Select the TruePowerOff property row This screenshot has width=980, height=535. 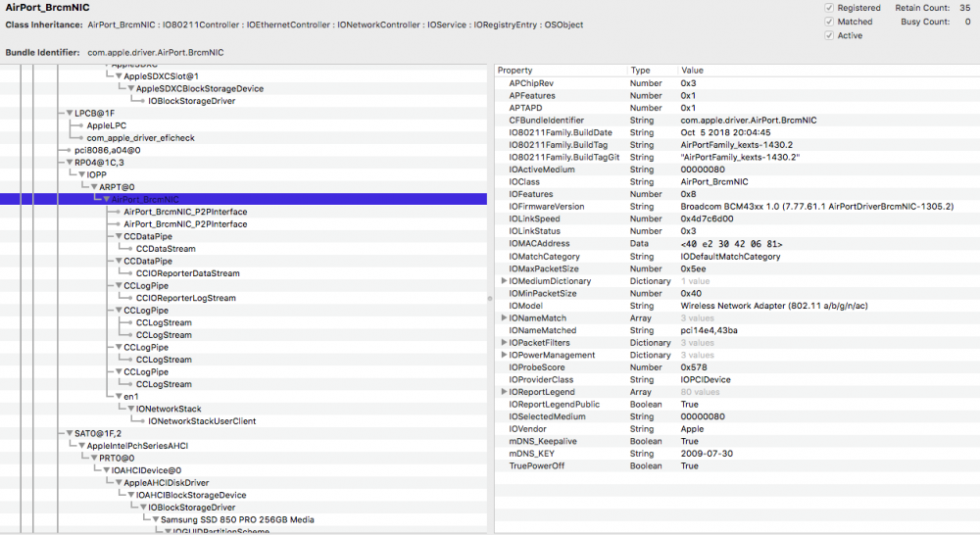point(737,465)
